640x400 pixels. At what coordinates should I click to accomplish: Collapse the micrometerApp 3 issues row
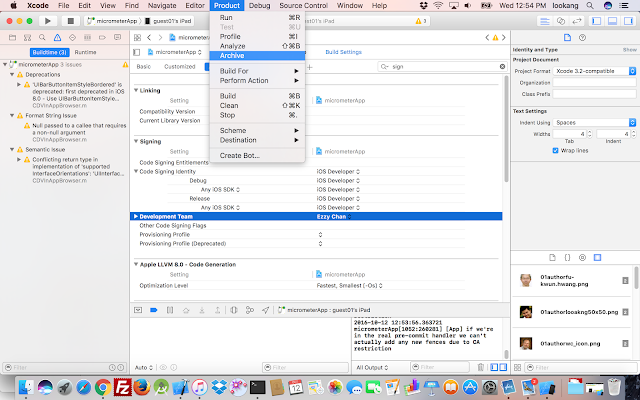[5, 64]
